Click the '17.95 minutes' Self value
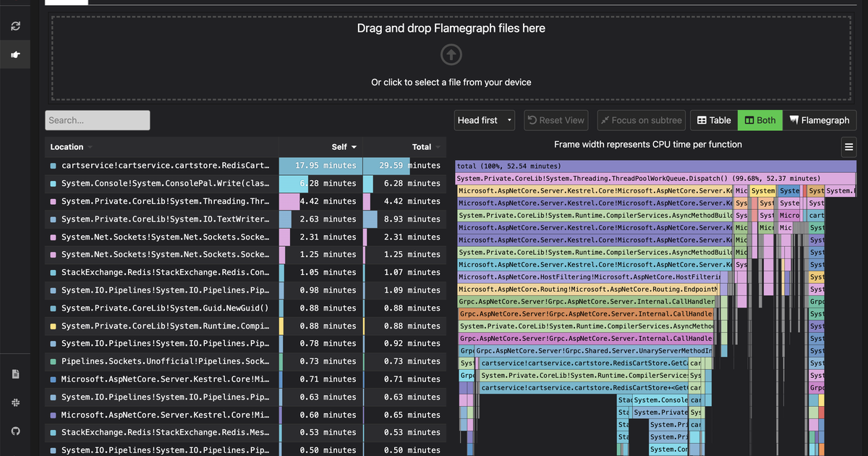Screen dimensions: 868x456 (x=325, y=166)
